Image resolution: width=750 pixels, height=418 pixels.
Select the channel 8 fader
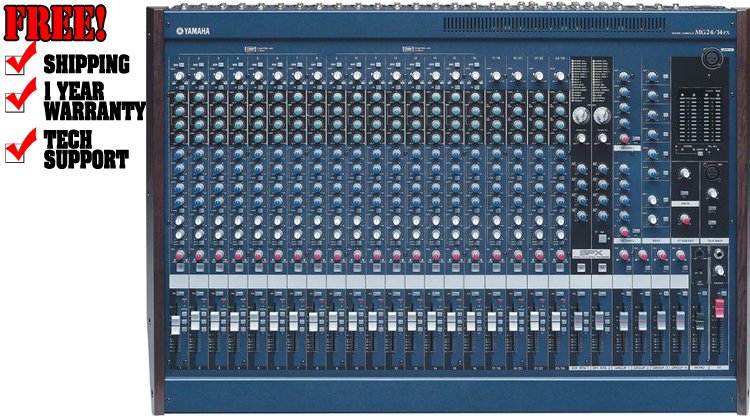point(313,322)
